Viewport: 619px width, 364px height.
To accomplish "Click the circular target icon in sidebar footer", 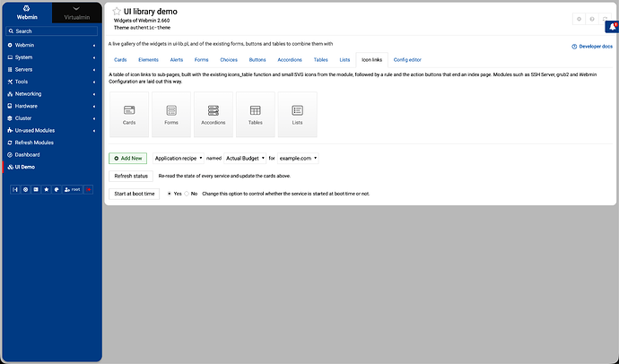I will point(26,190).
